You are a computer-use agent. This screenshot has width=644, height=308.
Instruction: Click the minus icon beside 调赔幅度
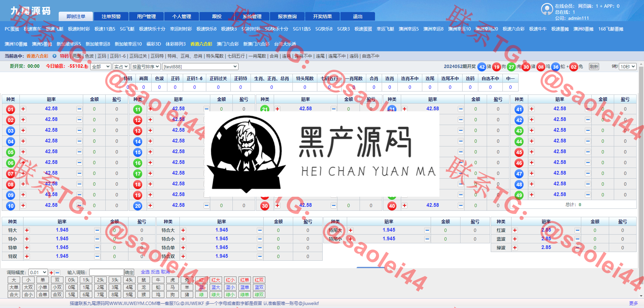pos(57,273)
